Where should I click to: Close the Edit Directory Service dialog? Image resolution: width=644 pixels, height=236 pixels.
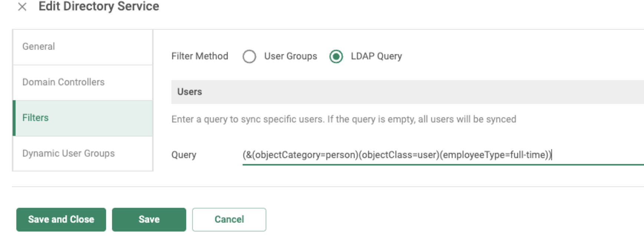point(22,7)
